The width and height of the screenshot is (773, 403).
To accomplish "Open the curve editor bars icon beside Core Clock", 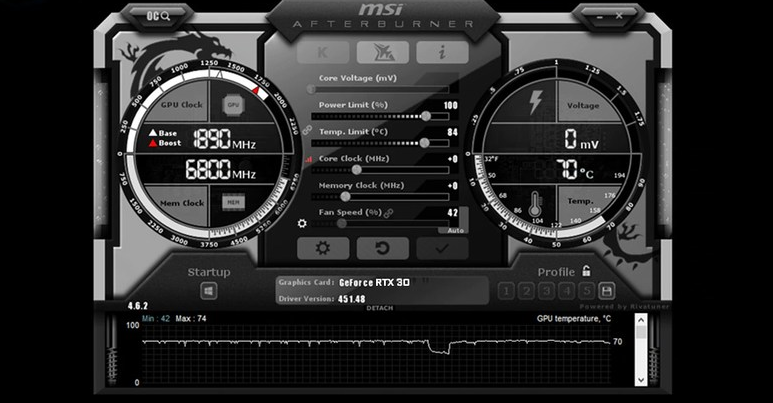I will click(x=309, y=159).
